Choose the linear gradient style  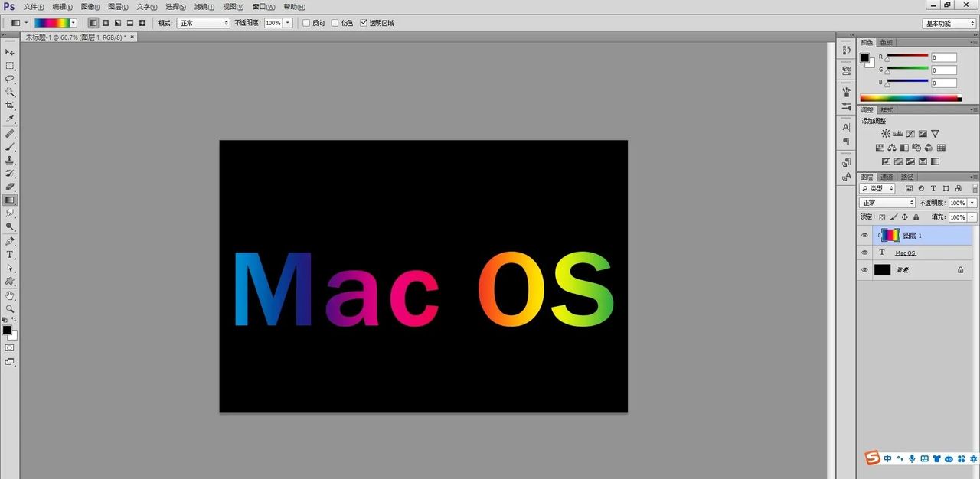pos(93,23)
